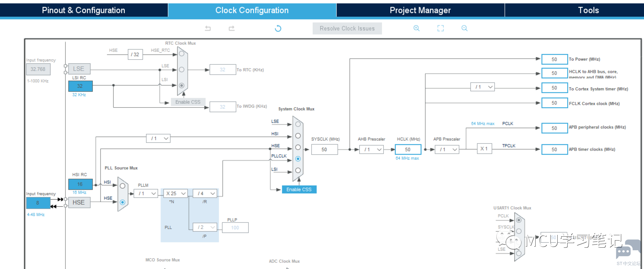Select LSI as System Clock source

298,170
